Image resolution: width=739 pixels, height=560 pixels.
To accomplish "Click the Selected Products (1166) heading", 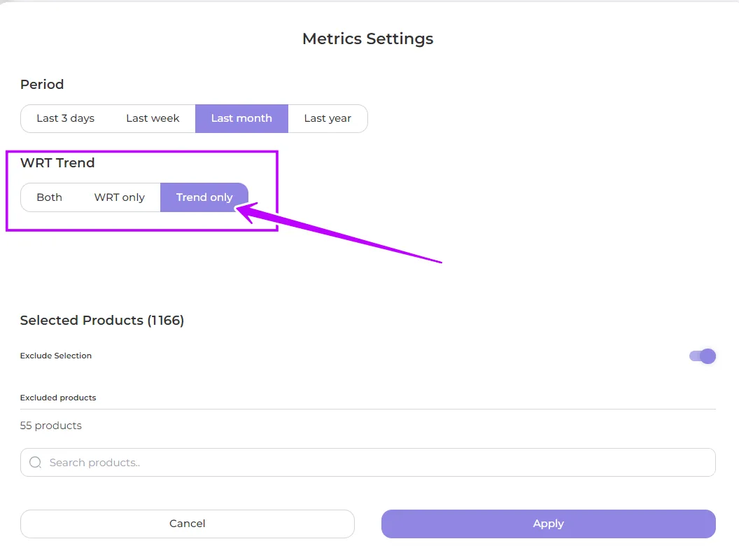I will 102,321.
